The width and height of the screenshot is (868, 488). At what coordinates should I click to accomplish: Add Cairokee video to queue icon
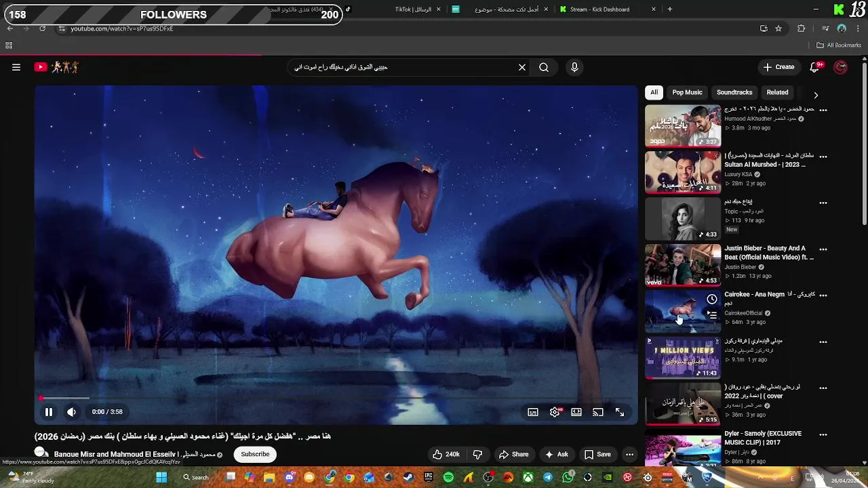[711, 314]
